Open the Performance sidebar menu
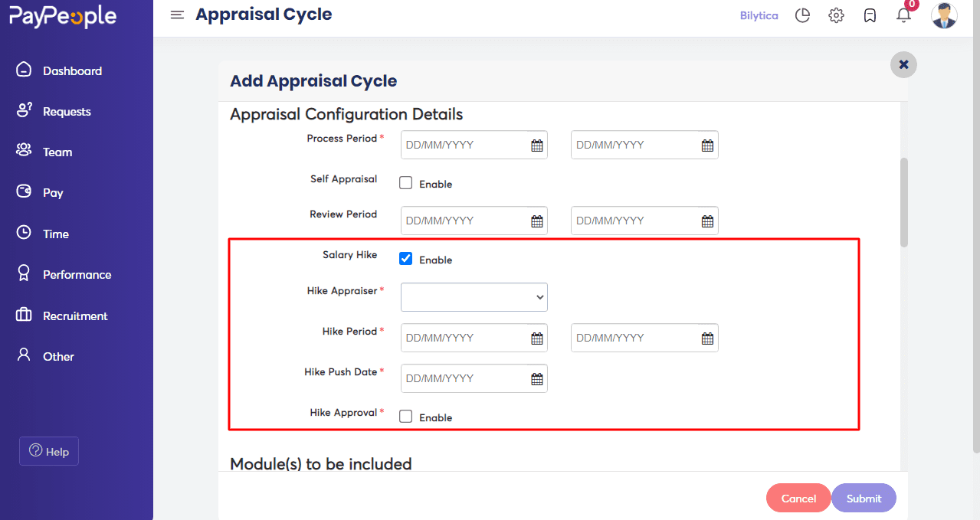This screenshot has width=980, height=520. (77, 274)
